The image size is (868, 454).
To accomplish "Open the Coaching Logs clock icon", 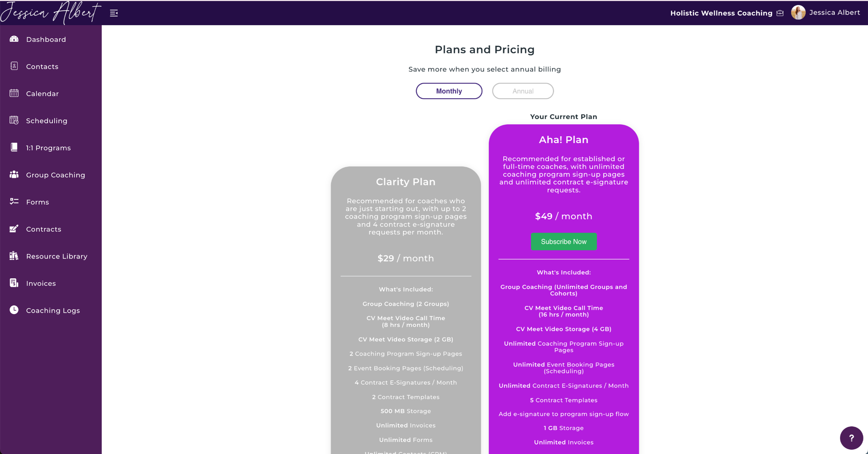I will point(14,310).
